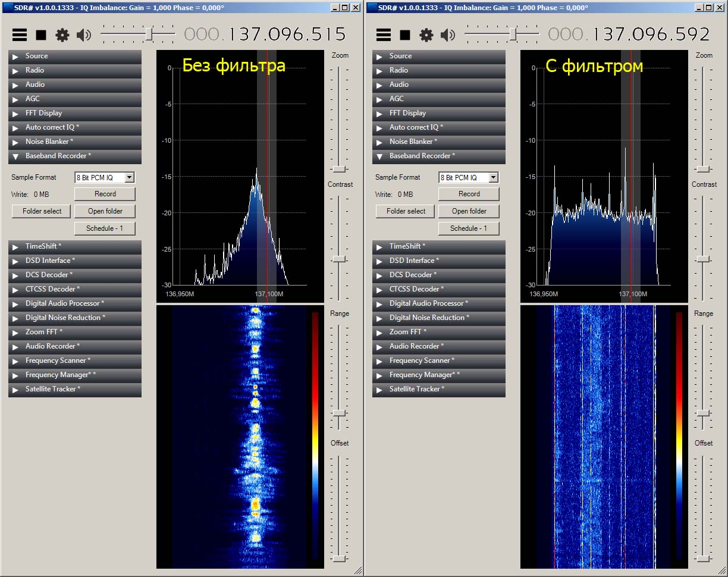728x577 pixels.
Task: Click the Contrast slider handle in right window
Action: pos(704,259)
